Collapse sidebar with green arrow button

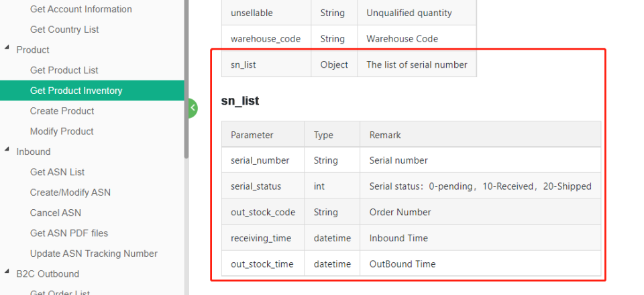[193, 109]
